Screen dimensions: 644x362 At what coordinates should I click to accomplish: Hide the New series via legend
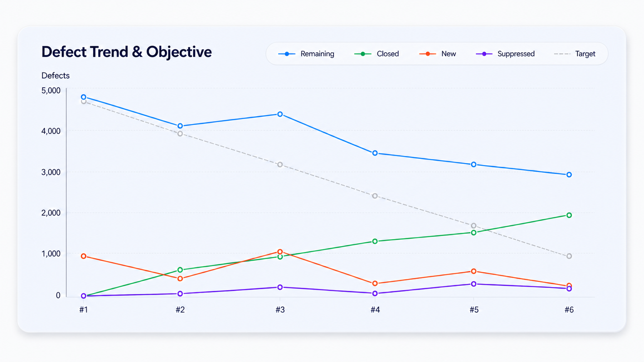[438, 54]
